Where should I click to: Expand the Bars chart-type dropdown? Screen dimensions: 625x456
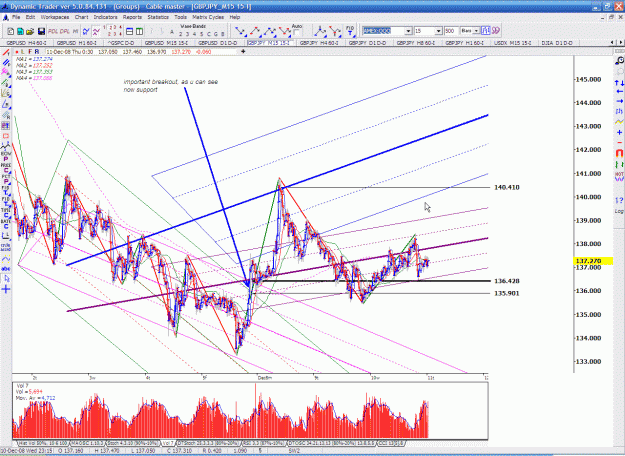tap(476, 31)
